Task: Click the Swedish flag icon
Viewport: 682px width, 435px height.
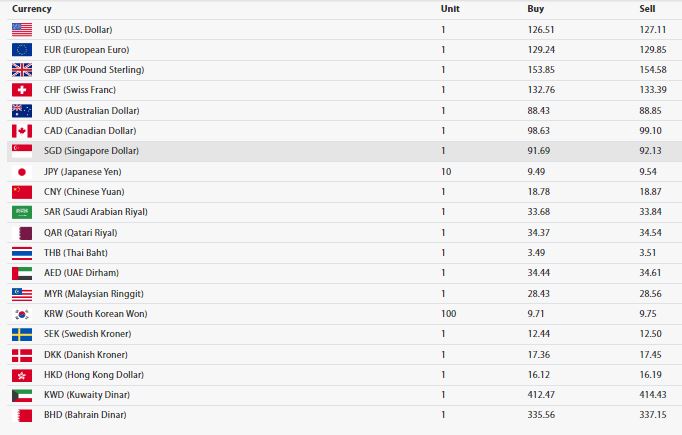Action: pos(22,334)
